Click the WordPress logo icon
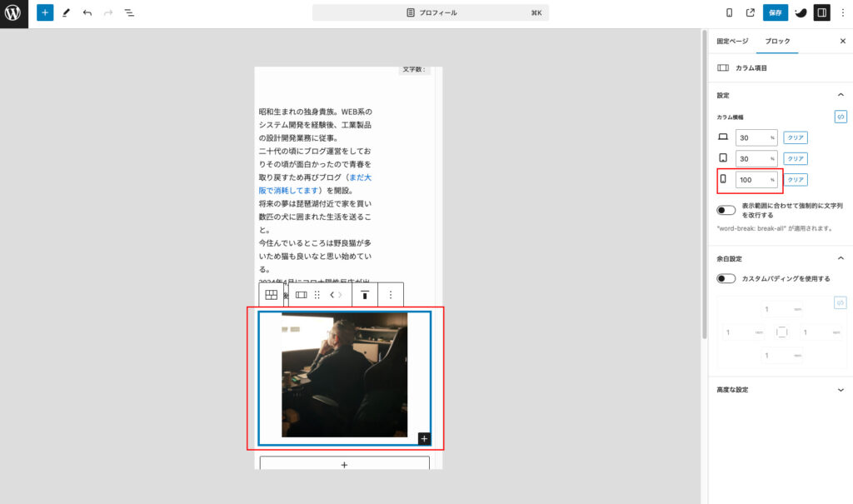This screenshot has height=504, width=853. click(13, 13)
